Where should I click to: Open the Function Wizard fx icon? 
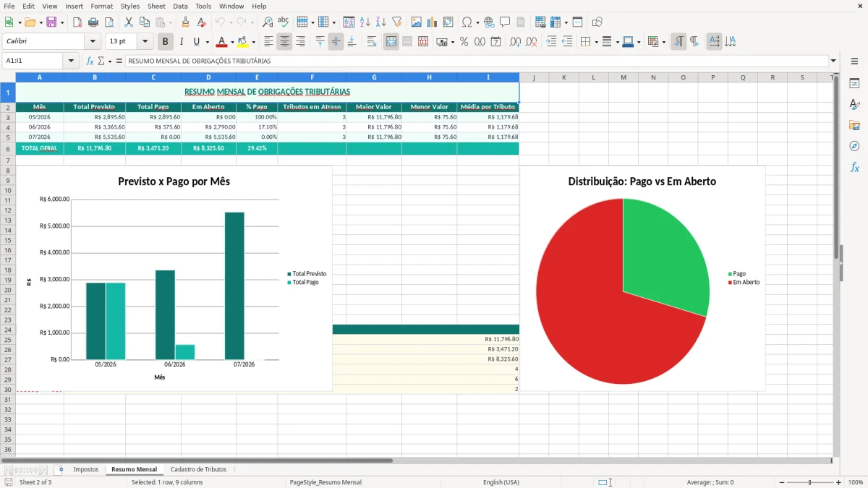tap(90, 61)
